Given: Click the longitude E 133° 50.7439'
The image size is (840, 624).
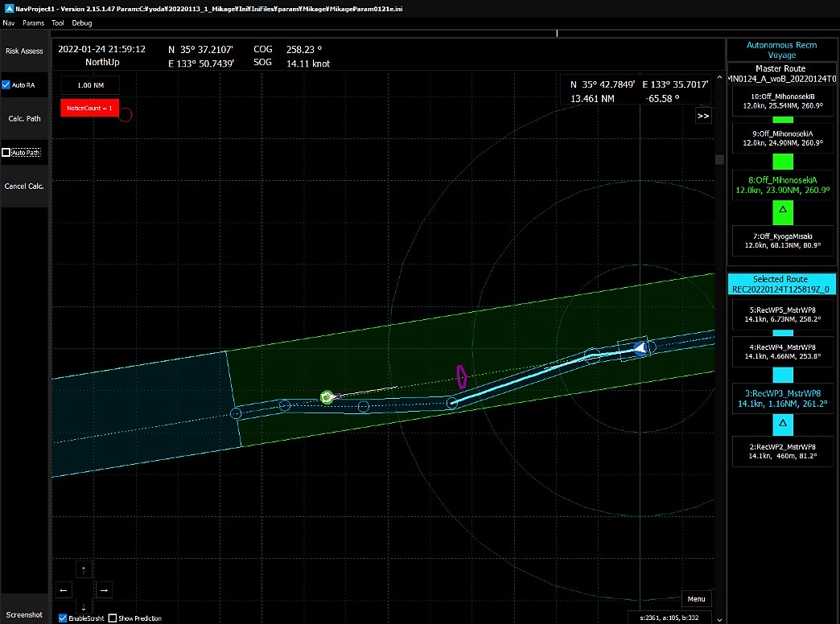Looking at the screenshot, I should coord(201,64).
